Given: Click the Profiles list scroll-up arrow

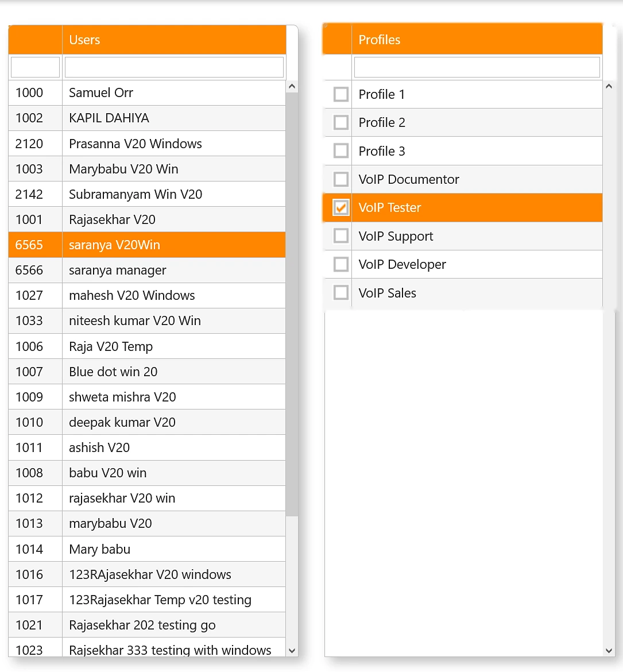Looking at the screenshot, I should 609,86.
